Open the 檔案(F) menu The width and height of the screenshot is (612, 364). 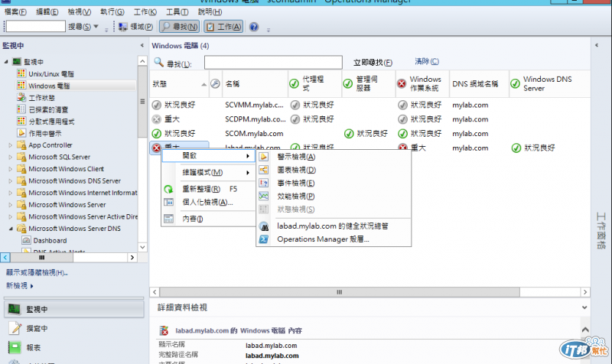(x=15, y=12)
